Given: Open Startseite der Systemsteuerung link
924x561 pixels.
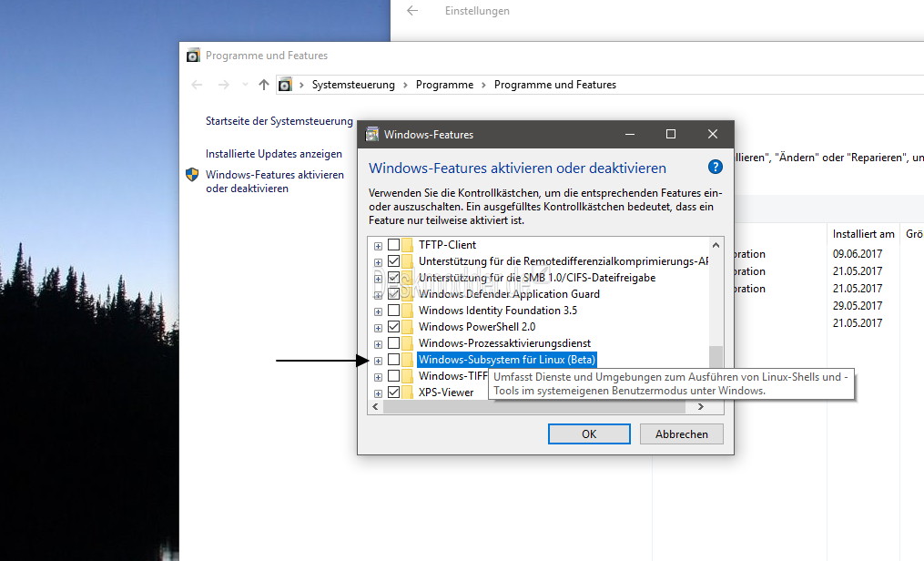Looking at the screenshot, I should pos(279,121).
